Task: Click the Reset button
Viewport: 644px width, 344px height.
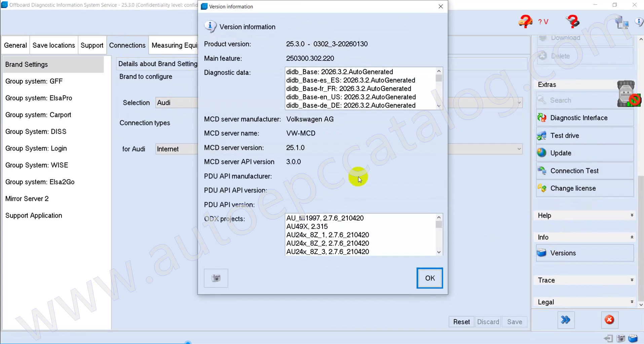Action: tap(461, 322)
